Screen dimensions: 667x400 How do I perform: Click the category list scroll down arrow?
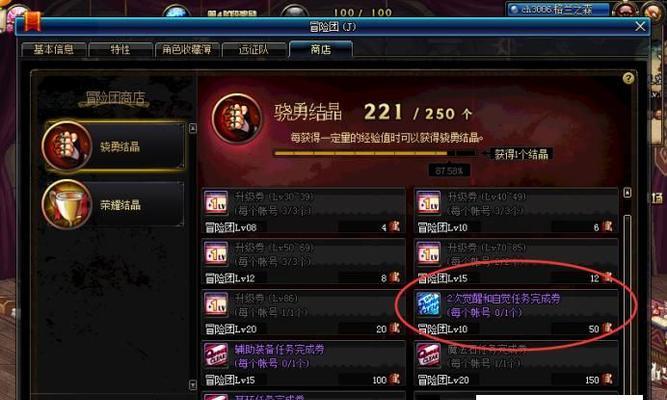click(193, 385)
